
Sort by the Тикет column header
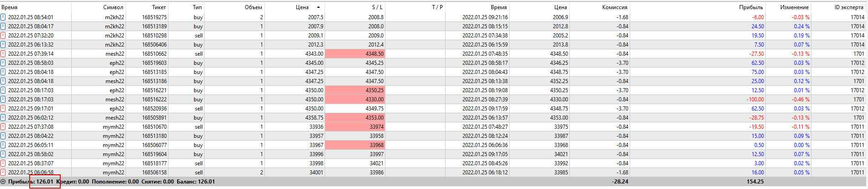tap(159, 7)
